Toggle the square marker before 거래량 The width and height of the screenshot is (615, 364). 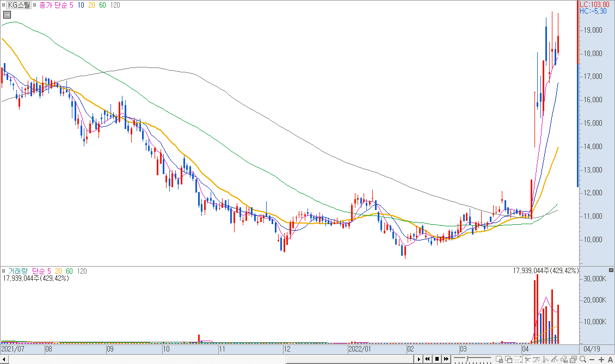coord(3,271)
